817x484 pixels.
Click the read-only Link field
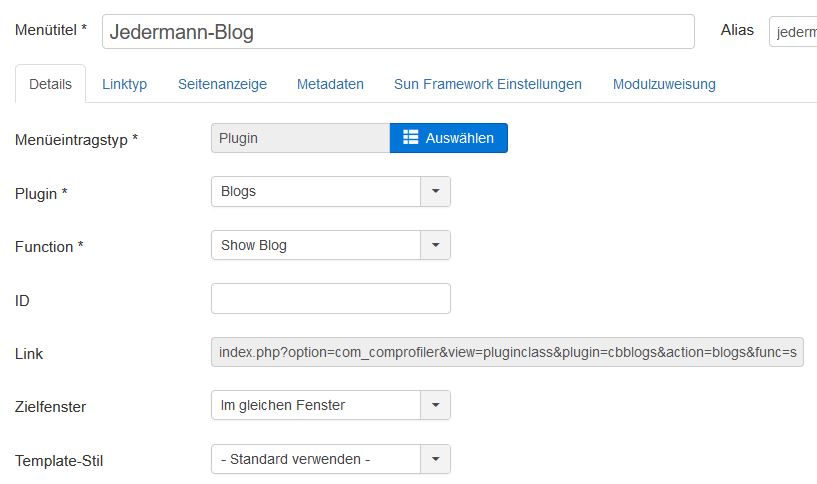[507, 352]
